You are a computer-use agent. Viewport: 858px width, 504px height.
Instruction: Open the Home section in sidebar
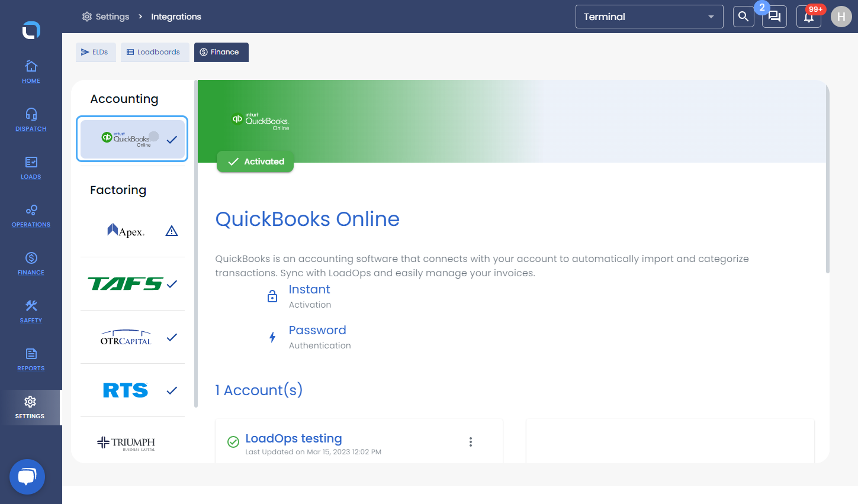click(x=31, y=72)
